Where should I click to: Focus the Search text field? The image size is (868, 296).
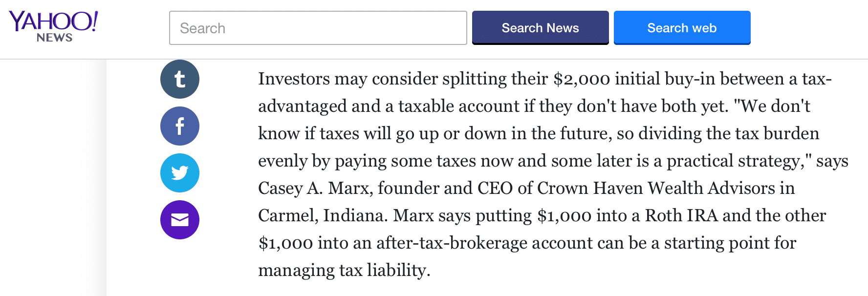click(318, 28)
